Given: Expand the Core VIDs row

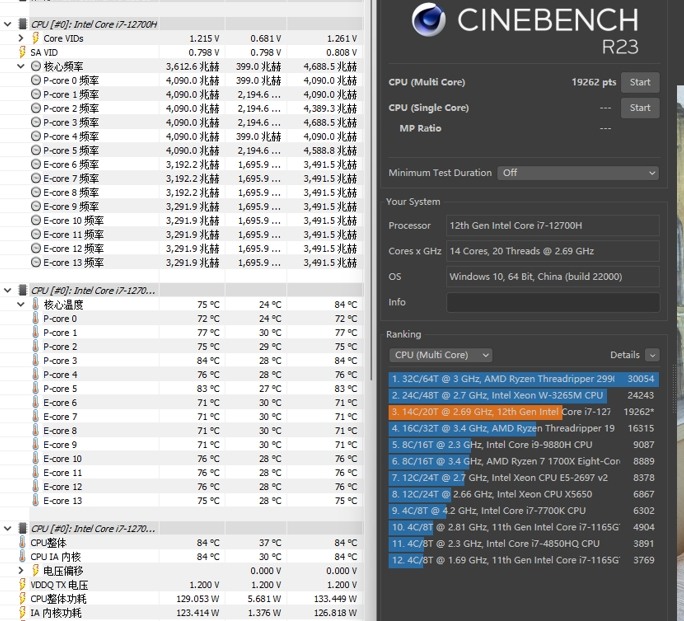Looking at the screenshot, I should pos(21,38).
